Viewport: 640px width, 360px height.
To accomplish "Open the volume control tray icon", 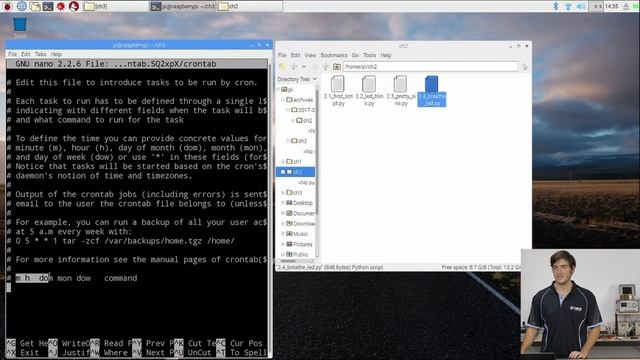I will (x=581, y=6).
